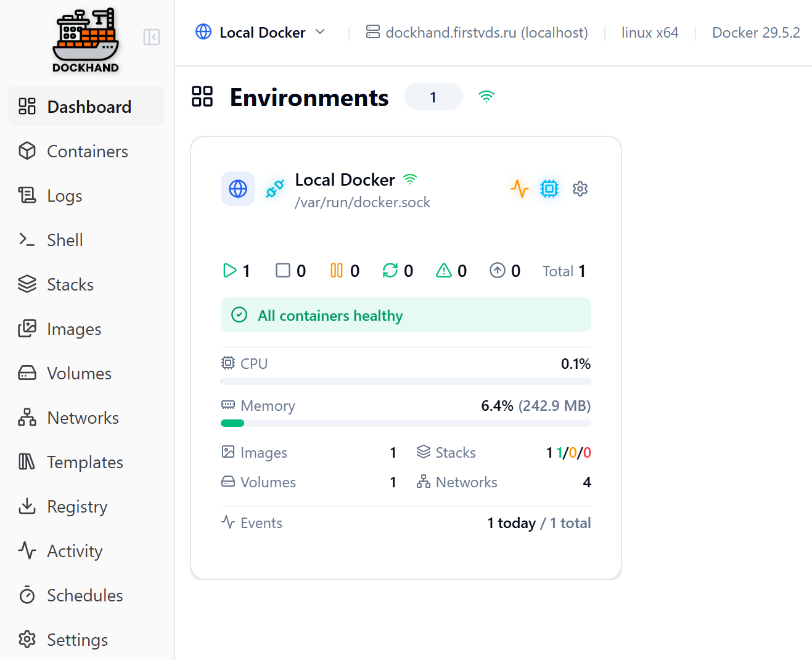Click the plug connection icon on the card

[275, 189]
